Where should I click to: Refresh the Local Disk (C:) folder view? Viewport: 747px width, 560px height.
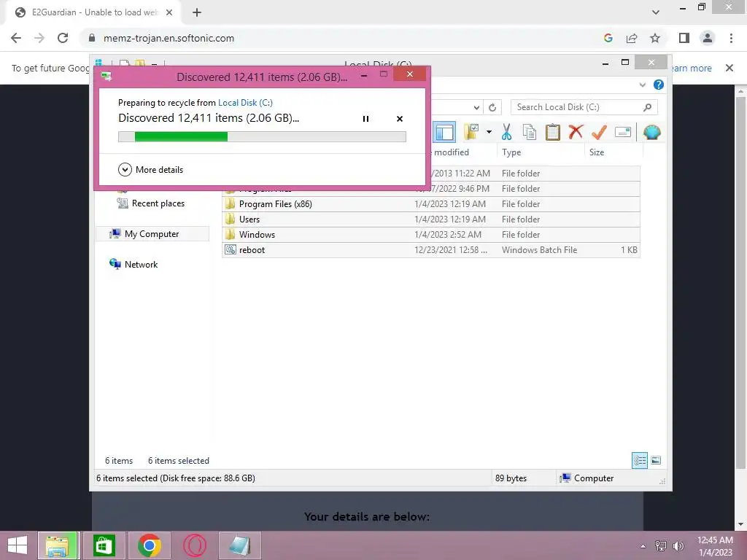click(x=492, y=107)
